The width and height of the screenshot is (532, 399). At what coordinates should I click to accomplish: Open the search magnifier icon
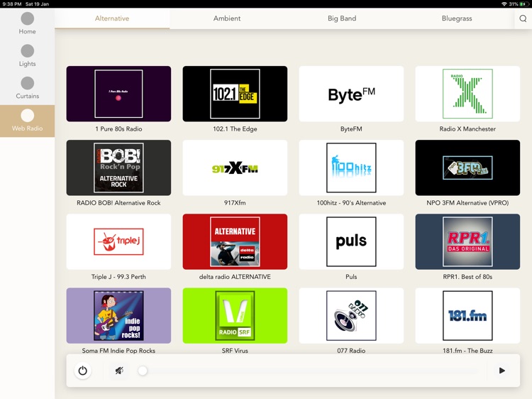(523, 18)
